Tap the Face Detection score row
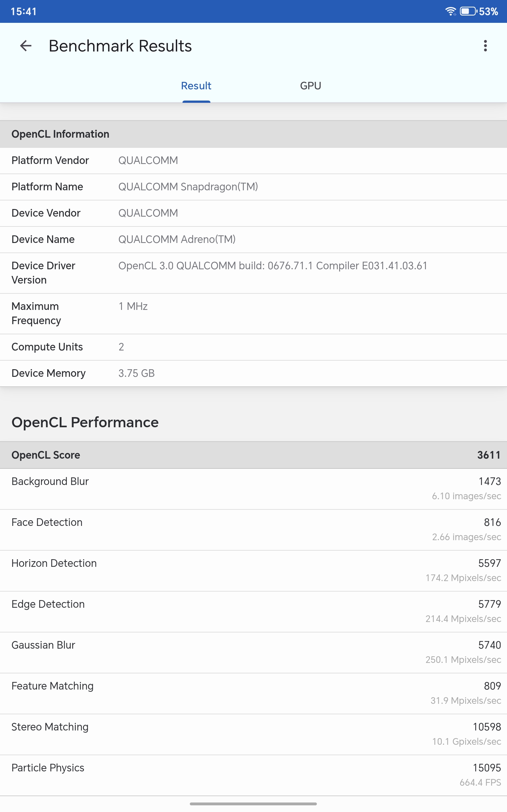The width and height of the screenshot is (507, 812). 253,529
